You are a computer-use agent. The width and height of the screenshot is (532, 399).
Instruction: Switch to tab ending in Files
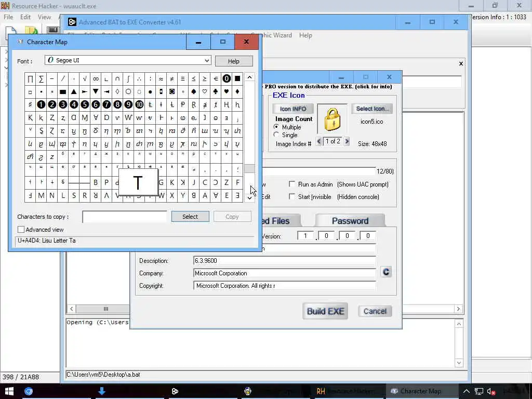coord(280,221)
